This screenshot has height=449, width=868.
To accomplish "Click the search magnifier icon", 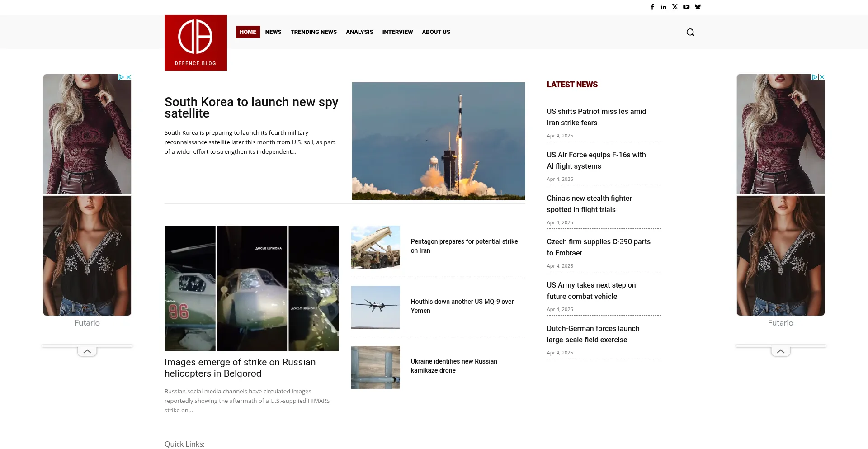I will click(x=690, y=32).
